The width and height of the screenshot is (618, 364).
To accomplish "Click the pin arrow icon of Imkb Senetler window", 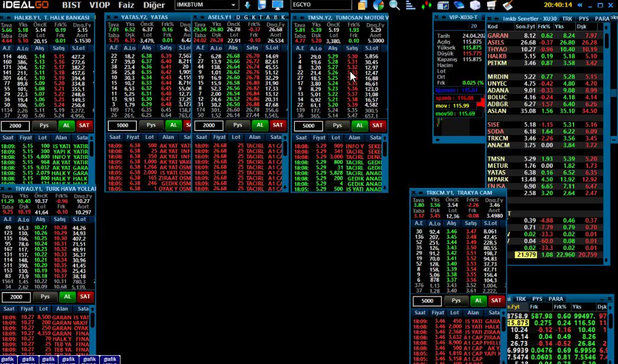I will 497,18.
